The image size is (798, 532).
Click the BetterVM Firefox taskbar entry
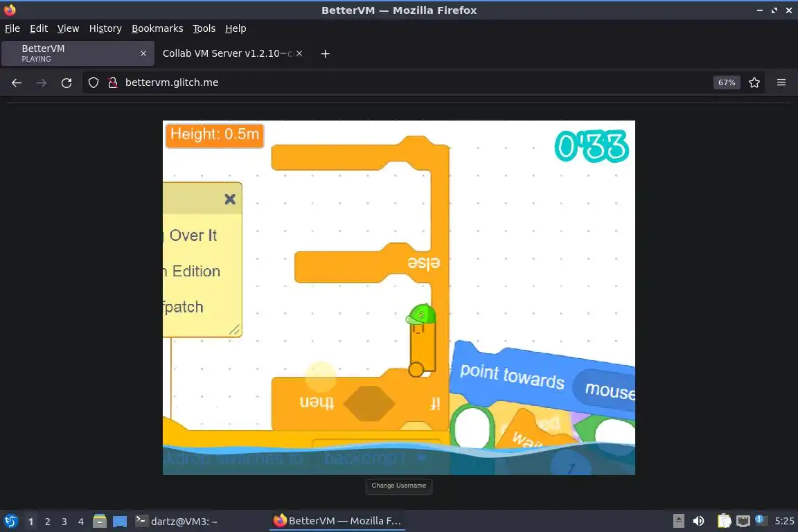[337, 521]
